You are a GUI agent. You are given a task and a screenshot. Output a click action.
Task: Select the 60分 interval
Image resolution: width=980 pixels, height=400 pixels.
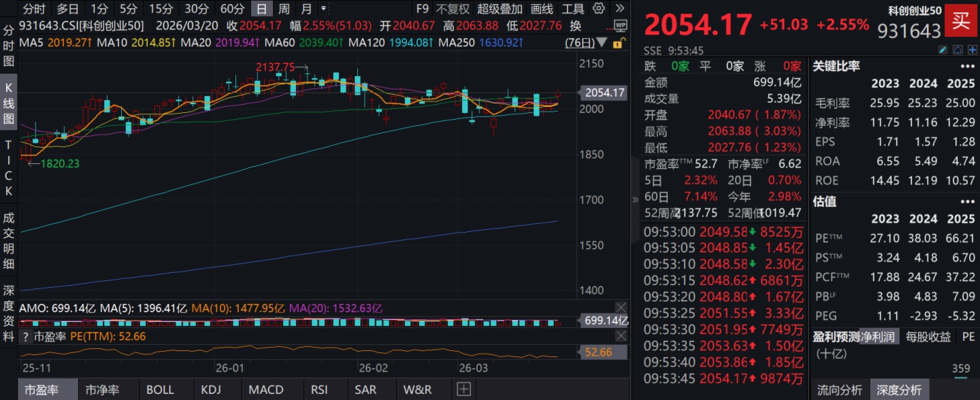point(232,9)
